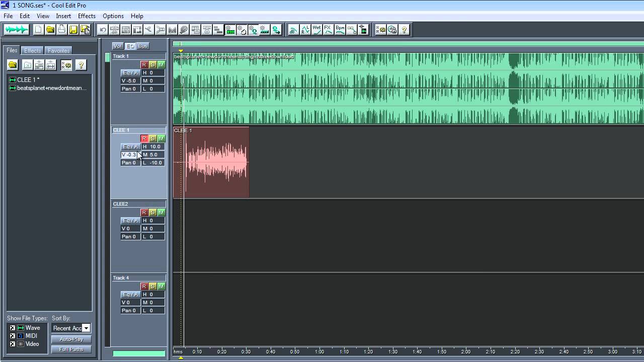
Task: Open file via Files panel folder icon
Action: tap(13, 65)
